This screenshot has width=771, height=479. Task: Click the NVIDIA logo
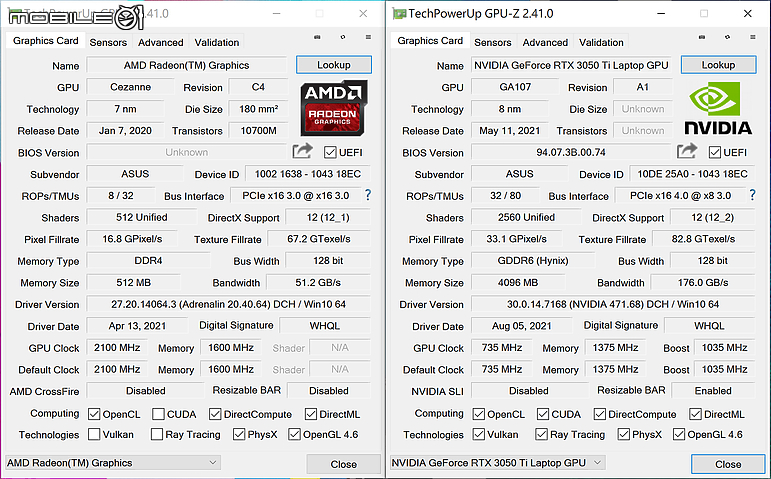[718, 109]
